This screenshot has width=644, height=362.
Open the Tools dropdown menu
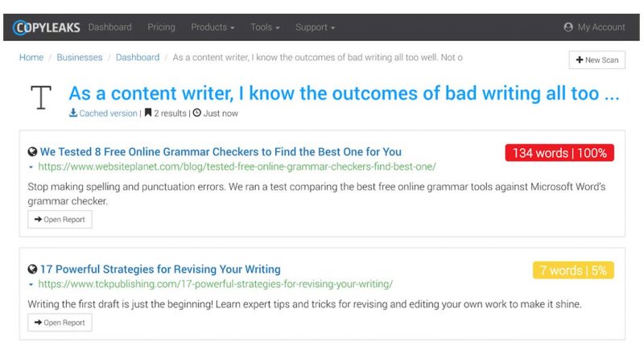tap(265, 27)
